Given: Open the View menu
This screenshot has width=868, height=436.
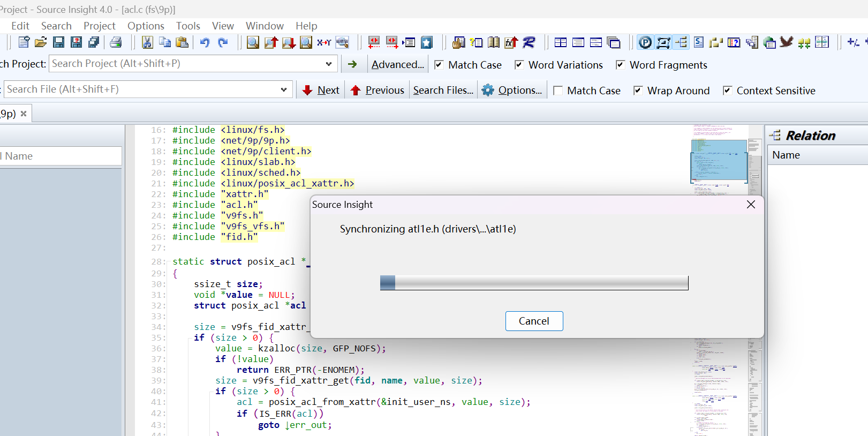Looking at the screenshot, I should point(223,26).
